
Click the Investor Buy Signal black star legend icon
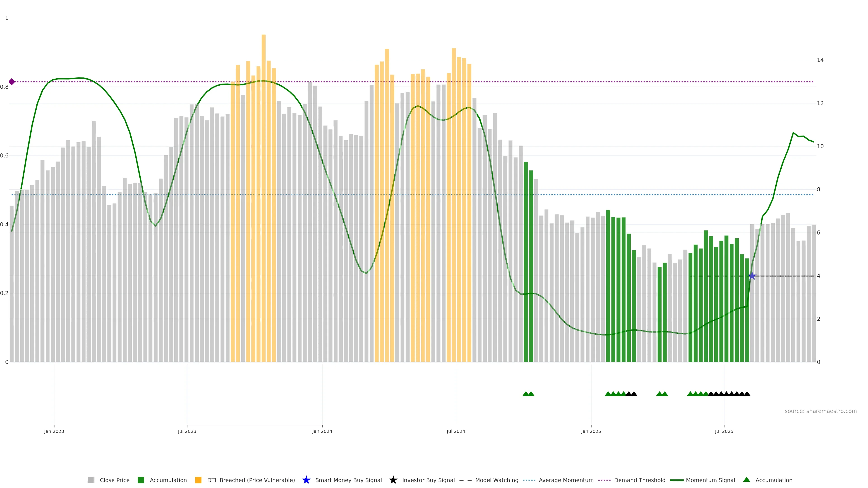[x=393, y=480]
